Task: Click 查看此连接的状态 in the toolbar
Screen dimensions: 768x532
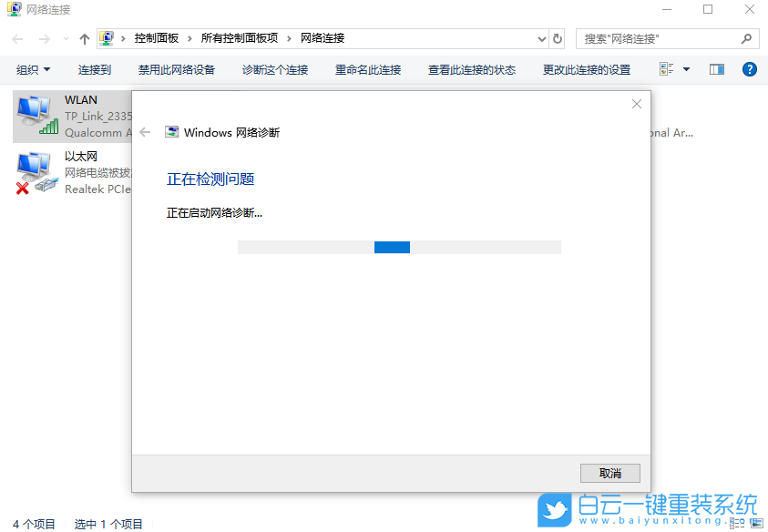Action: tap(471, 69)
